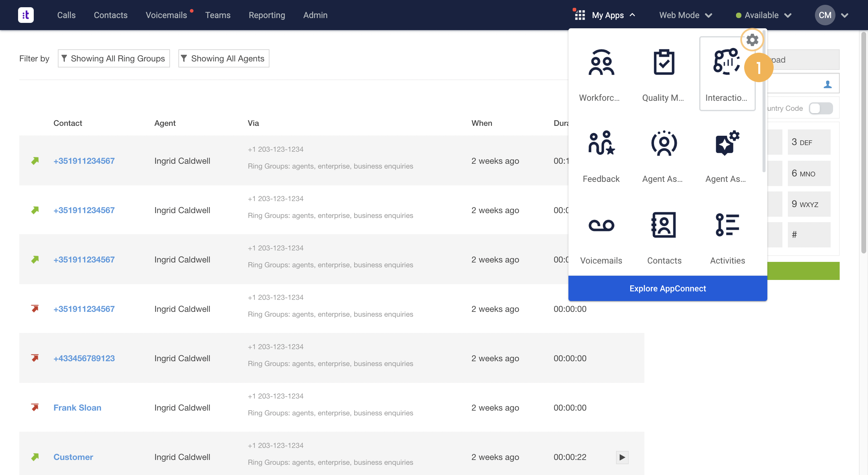The width and height of the screenshot is (868, 475).
Task: Open the Frank Sloan contact link
Action: coord(77,408)
